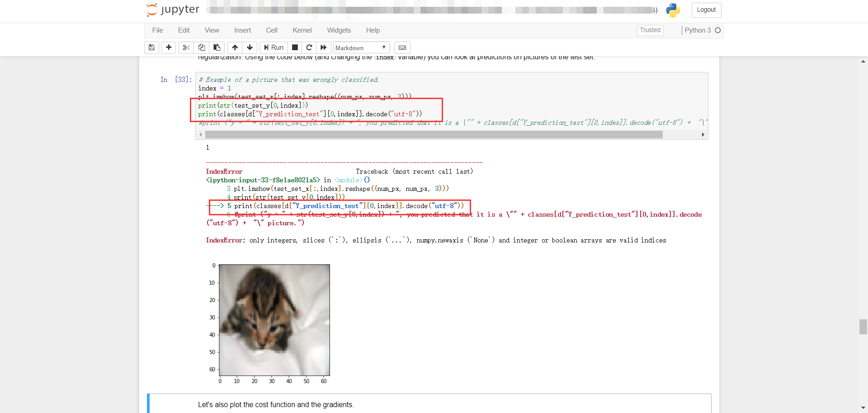
Task: Click the 'index = 1' code line
Action: pos(215,88)
